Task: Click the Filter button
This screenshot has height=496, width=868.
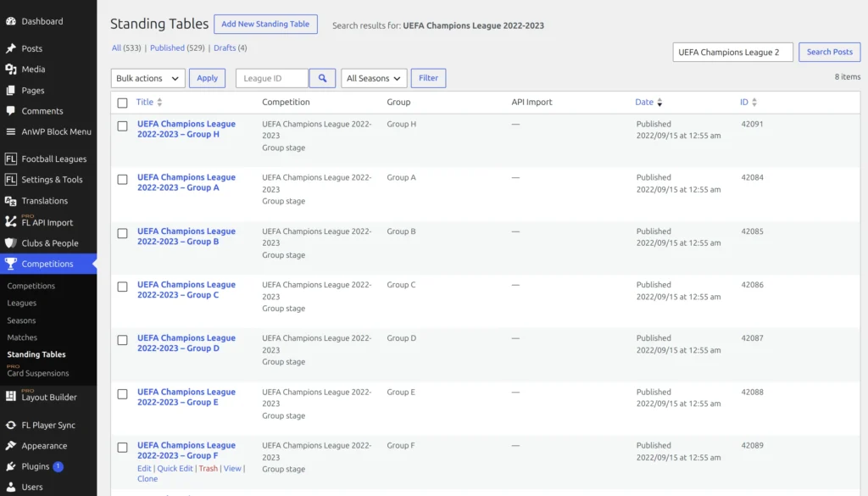Action: pyautogui.click(x=428, y=78)
